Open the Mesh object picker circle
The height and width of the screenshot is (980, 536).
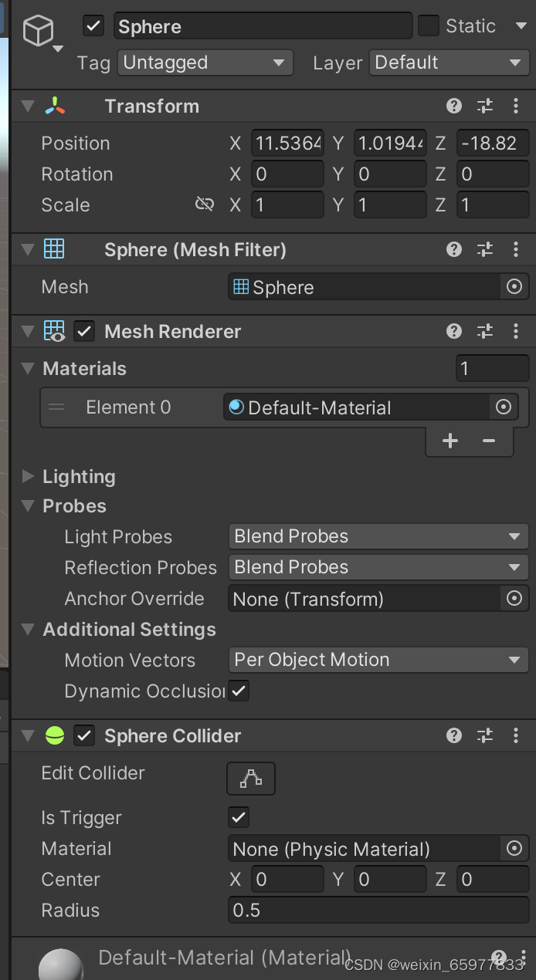point(514,287)
